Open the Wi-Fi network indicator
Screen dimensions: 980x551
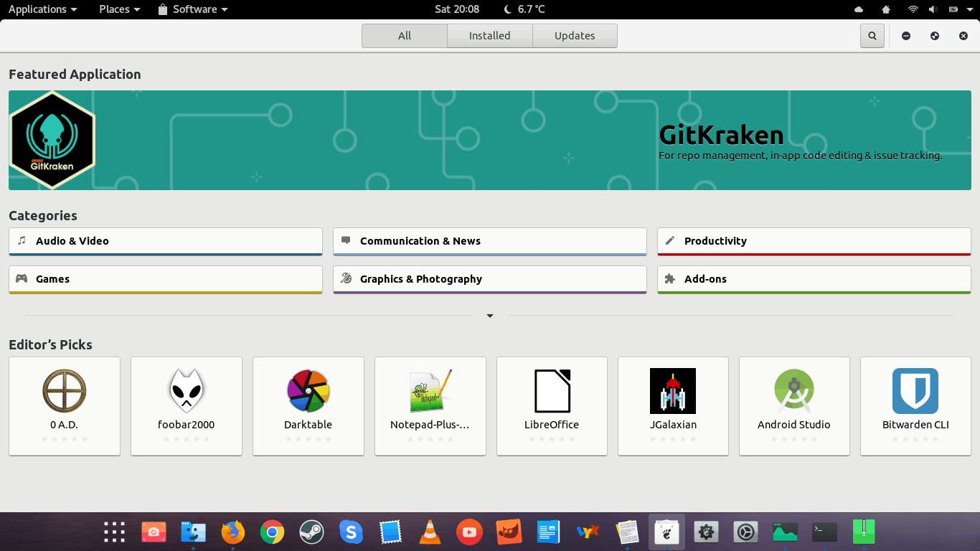click(913, 9)
